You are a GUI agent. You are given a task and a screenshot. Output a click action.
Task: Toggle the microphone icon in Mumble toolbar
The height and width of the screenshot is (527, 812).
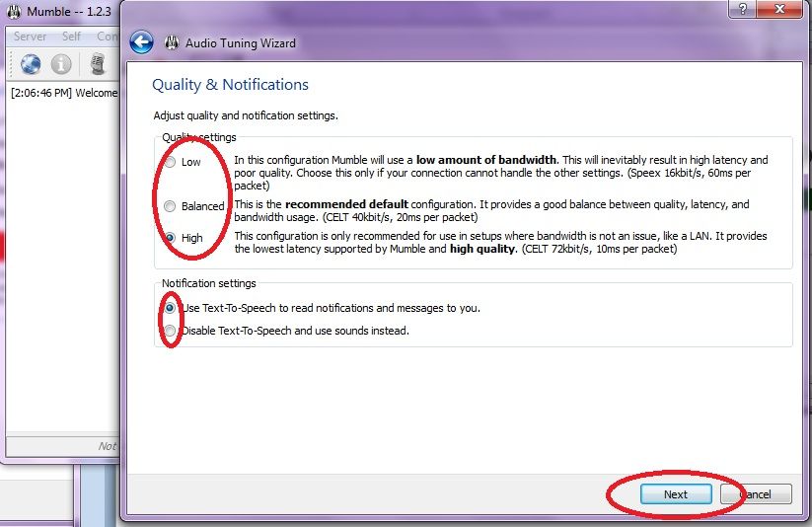tap(97, 64)
